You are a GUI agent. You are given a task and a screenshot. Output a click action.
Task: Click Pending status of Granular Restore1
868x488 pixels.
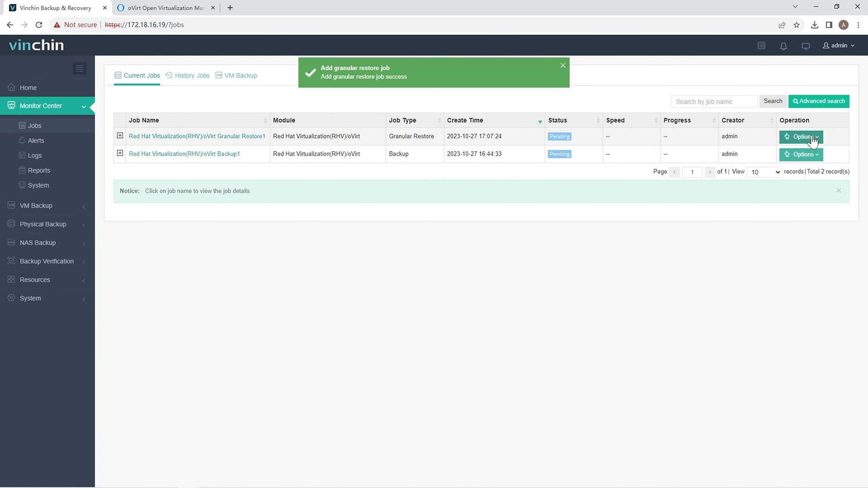click(x=559, y=136)
